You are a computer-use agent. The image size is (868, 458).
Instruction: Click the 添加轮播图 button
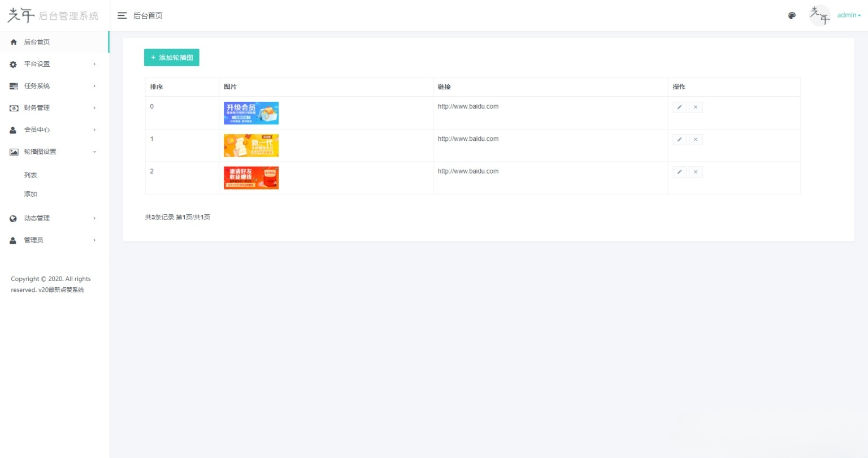(172, 58)
